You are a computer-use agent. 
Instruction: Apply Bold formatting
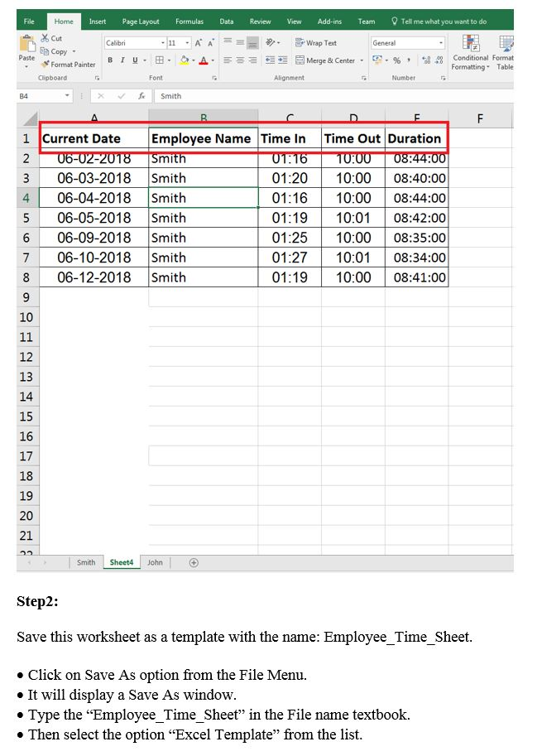[110, 60]
